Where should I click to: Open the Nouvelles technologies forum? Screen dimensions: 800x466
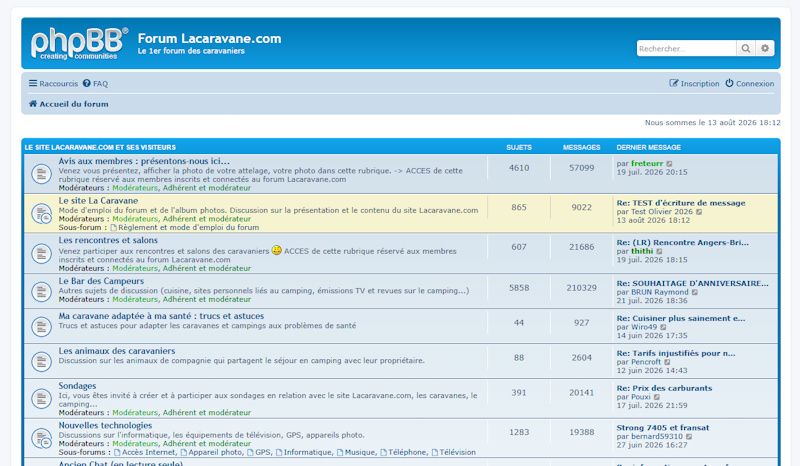click(105, 426)
